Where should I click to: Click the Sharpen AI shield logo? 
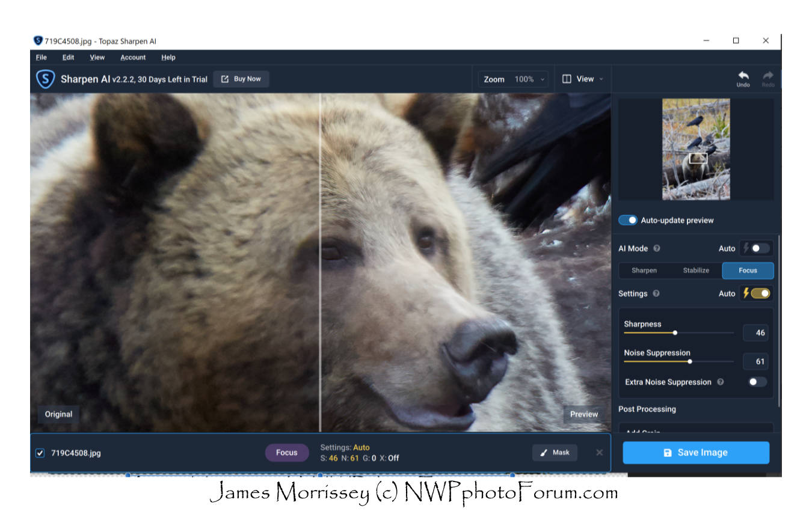(45, 79)
